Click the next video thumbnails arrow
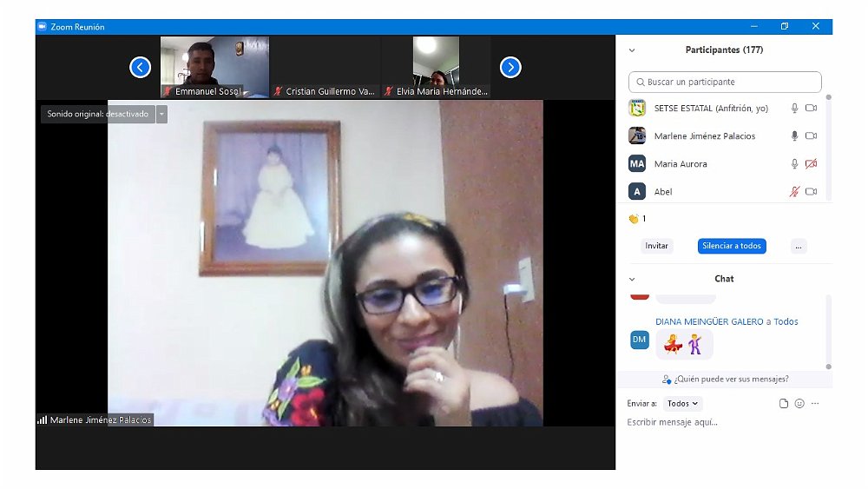This screenshot has width=868, height=489. click(510, 67)
